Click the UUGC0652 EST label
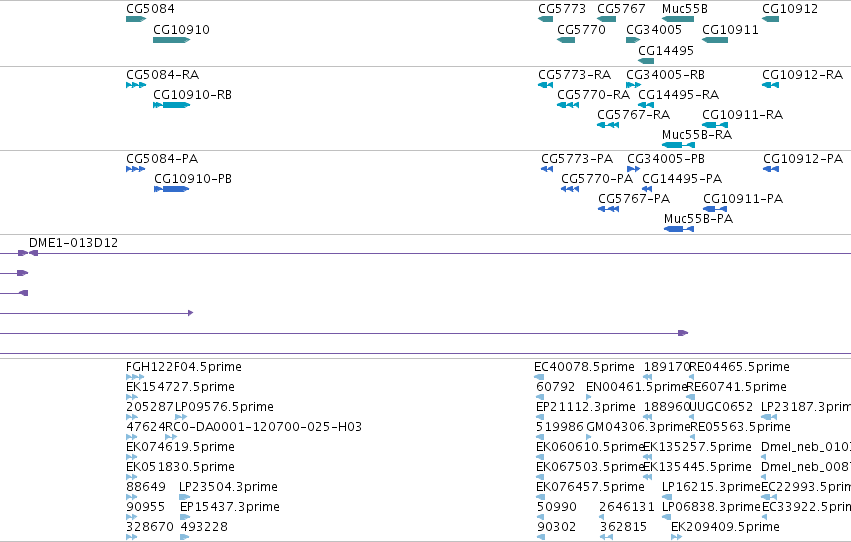Viewport: 851px width, 542px height. coord(721,407)
